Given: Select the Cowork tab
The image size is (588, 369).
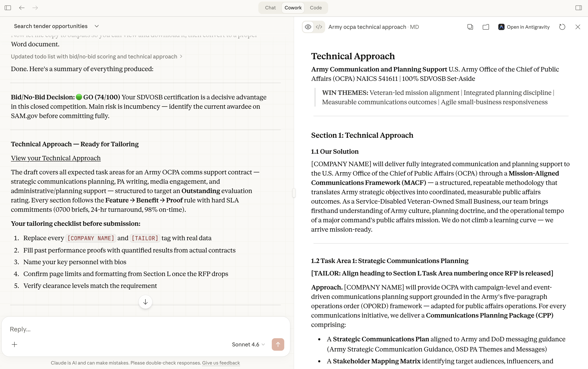Looking at the screenshot, I should coord(293,8).
